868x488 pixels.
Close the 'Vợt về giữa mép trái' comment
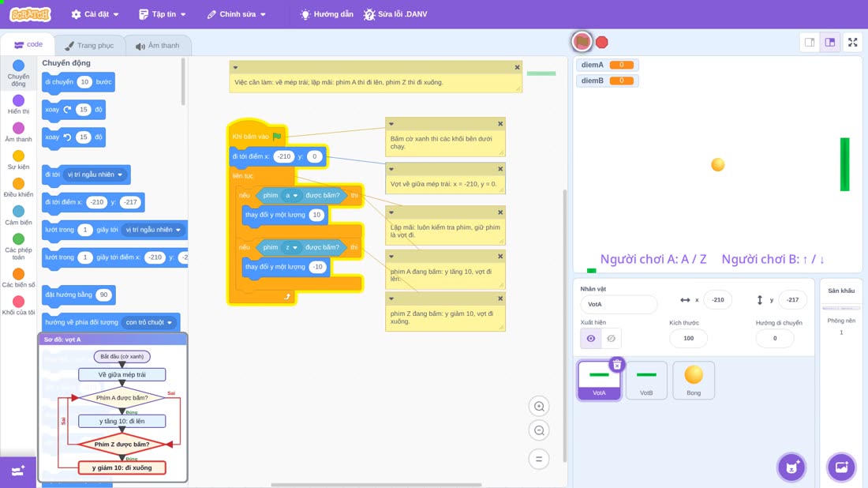[x=499, y=169]
